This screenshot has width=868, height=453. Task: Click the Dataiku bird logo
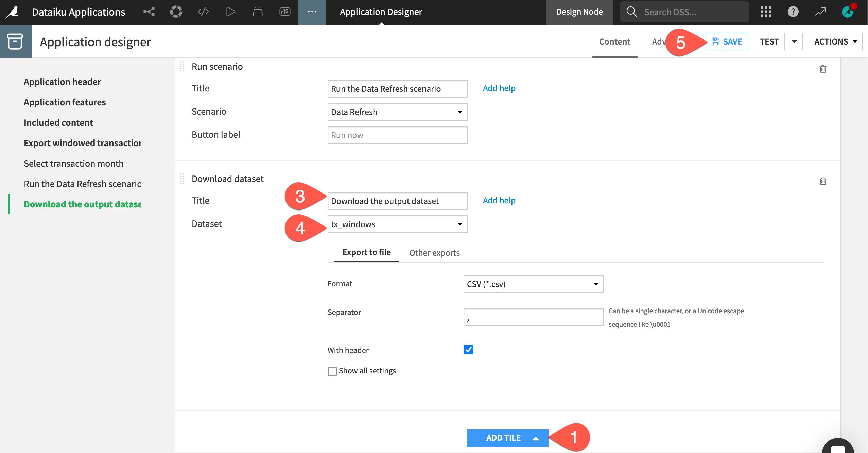pyautogui.click(x=13, y=12)
